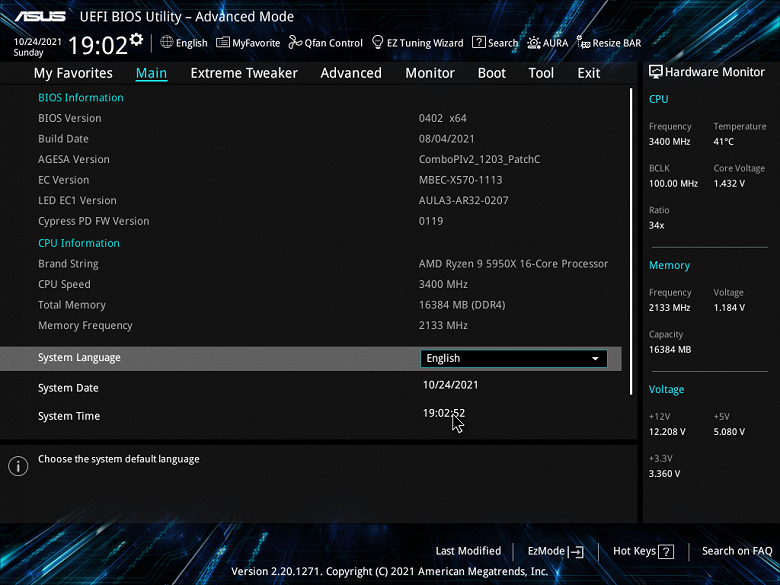The image size is (780, 585).
Task: Click the ASUS logo
Action: 40,16
